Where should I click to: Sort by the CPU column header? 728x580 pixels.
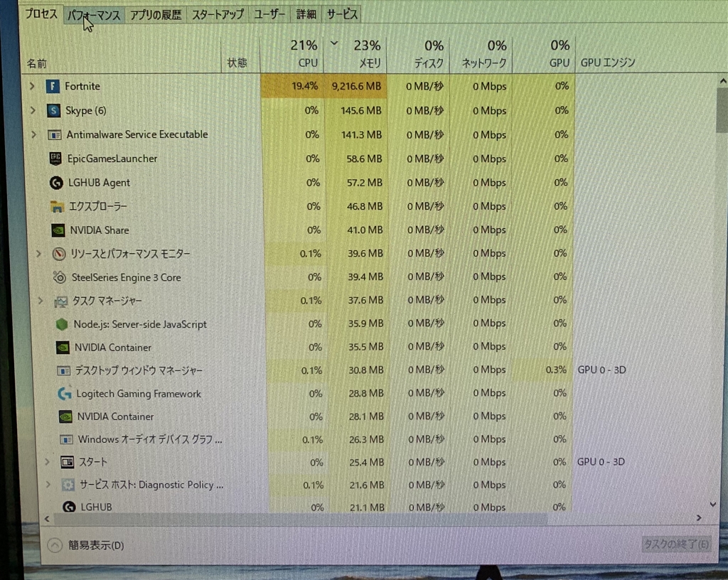click(x=292, y=54)
